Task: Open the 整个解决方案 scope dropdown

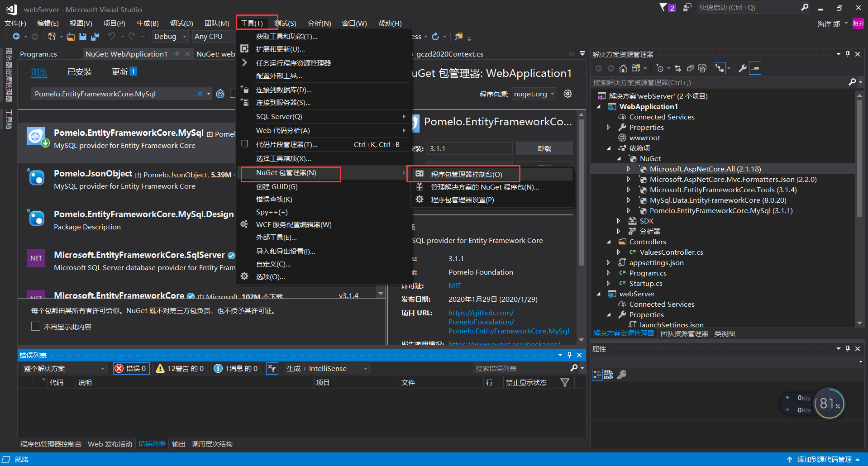Action: point(63,369)
